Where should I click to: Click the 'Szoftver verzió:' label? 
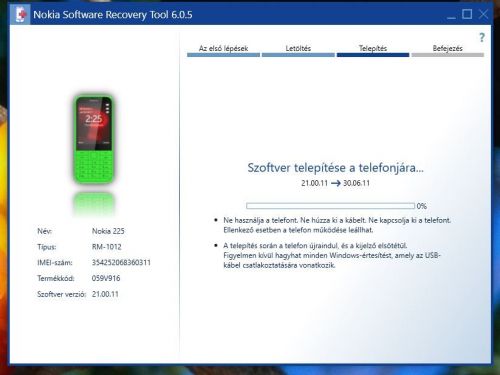61,294
